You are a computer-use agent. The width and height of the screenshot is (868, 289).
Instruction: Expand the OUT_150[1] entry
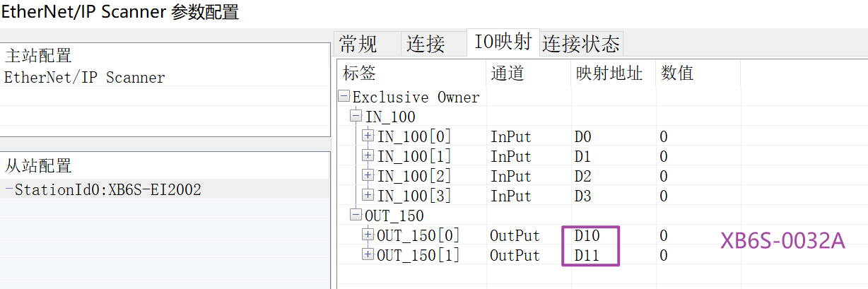coord(368,254)
